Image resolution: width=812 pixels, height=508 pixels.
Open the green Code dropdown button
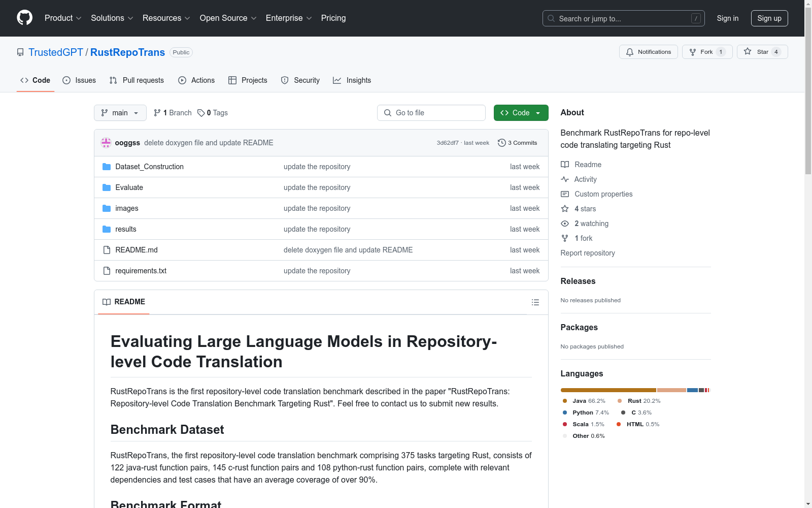[521, 113]
